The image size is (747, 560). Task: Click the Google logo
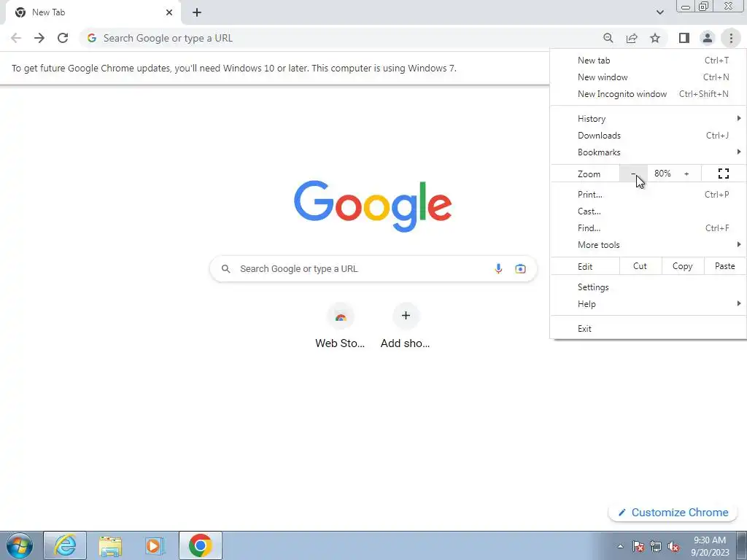373,206
